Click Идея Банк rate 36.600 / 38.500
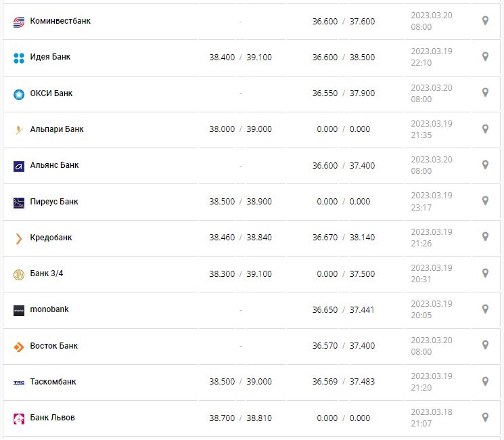Image resolution: width=504 pixels, height=440 pixels. [x=343, y=58]
